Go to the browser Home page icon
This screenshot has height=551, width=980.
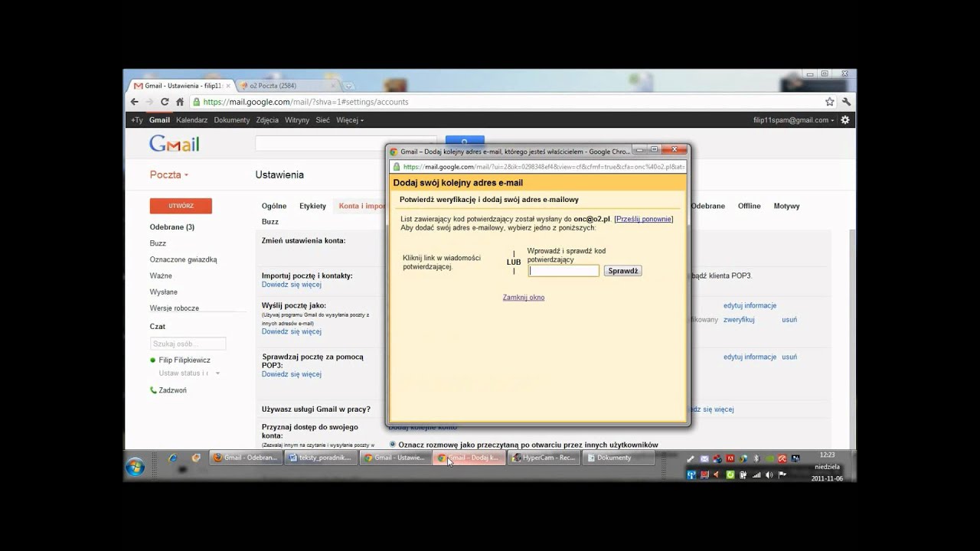click(x=180, y=102)
